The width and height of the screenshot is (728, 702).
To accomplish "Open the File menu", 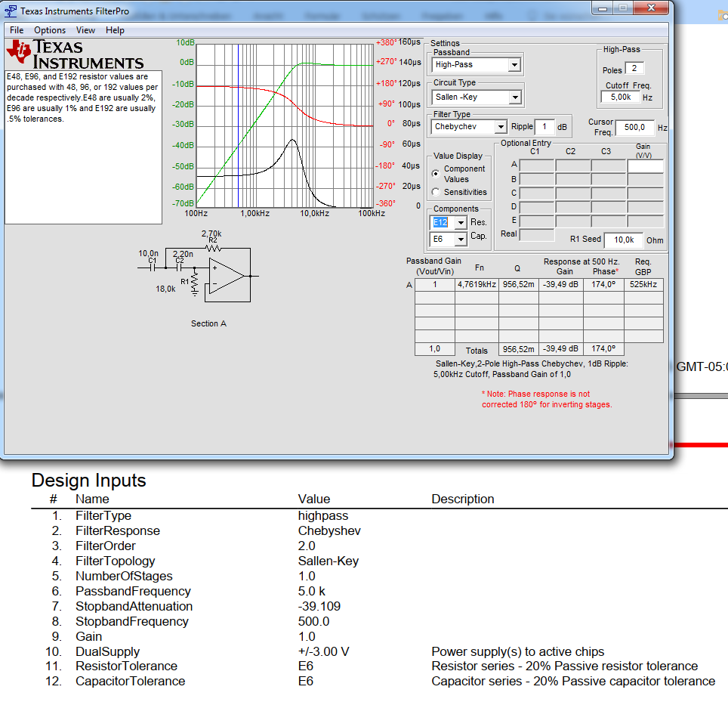I will click(x=17, y=30).
